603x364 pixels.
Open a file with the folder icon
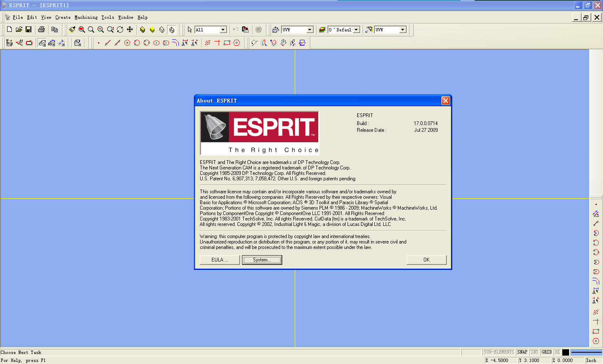(x=19, y=29)
